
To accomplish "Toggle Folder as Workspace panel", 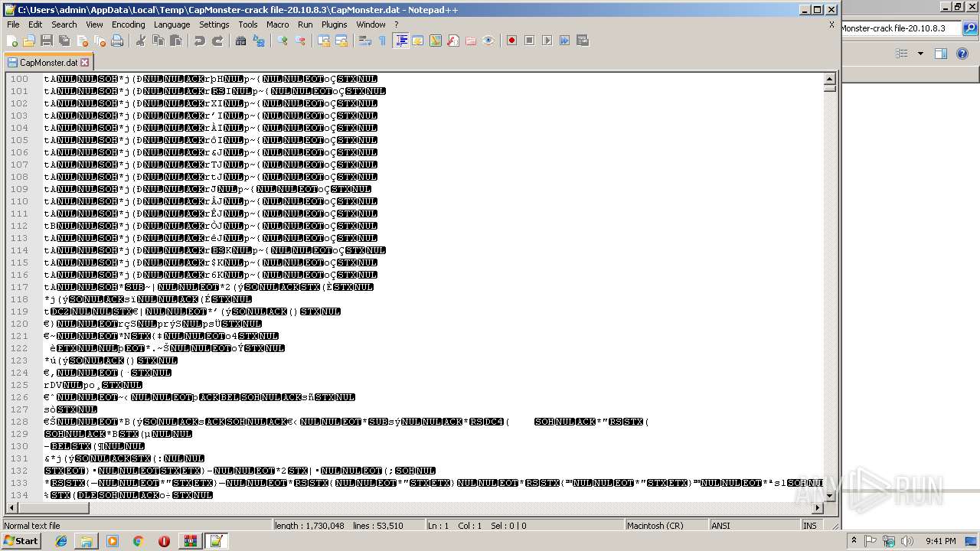I will [x=471, y=41].
